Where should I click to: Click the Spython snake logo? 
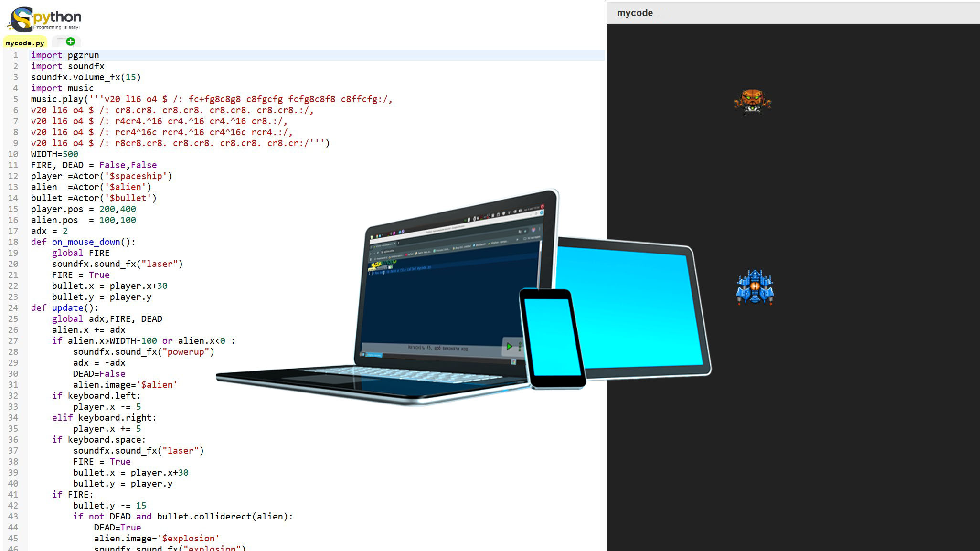pyautogui.click(x=22, y=20)
